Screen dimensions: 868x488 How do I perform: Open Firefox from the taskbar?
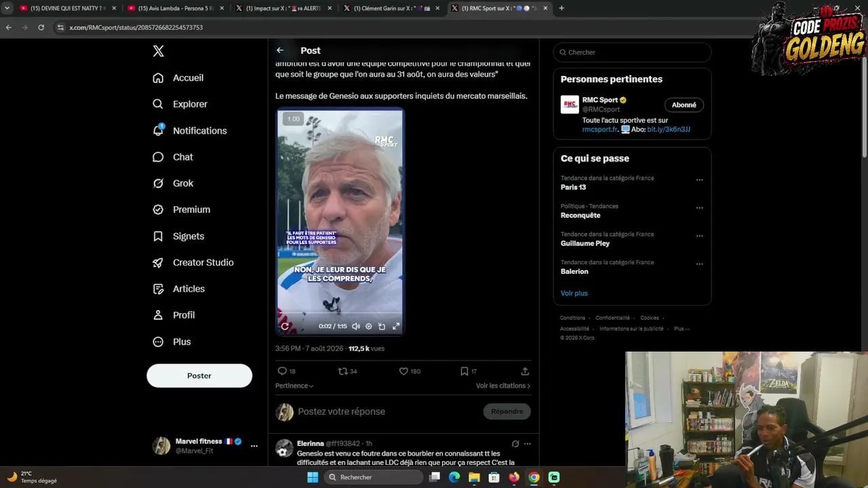514,477
